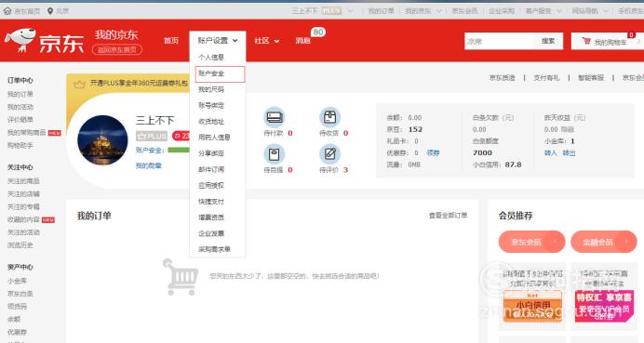Screen dimensions: 644x343
Task: Open 我的订单 in left sidebar
Action: (20, 95)
